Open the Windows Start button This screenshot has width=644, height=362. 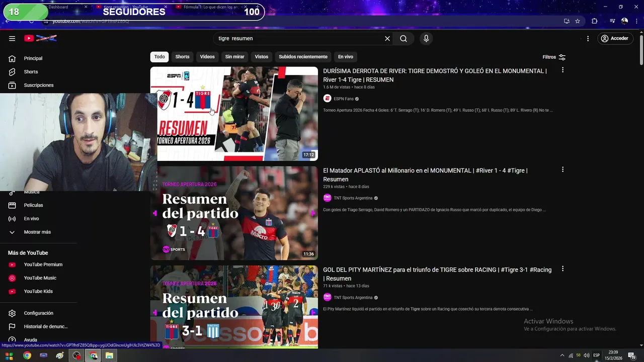[x=9, y=355]
